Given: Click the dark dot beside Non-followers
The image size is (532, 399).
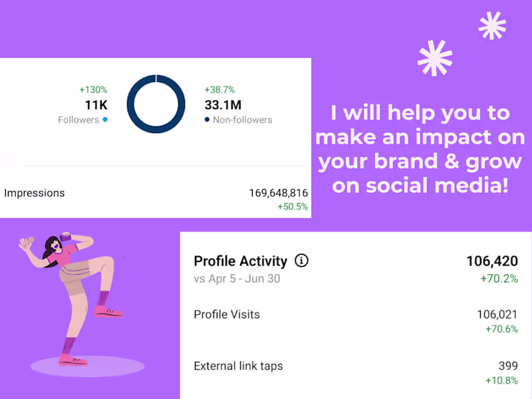Looking at the screenshot, I should [x=207, y=120].
